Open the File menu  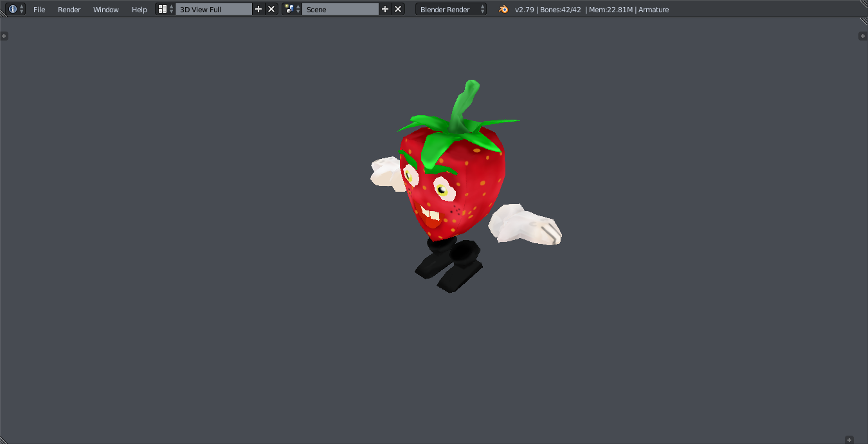[x=39, y=9]
